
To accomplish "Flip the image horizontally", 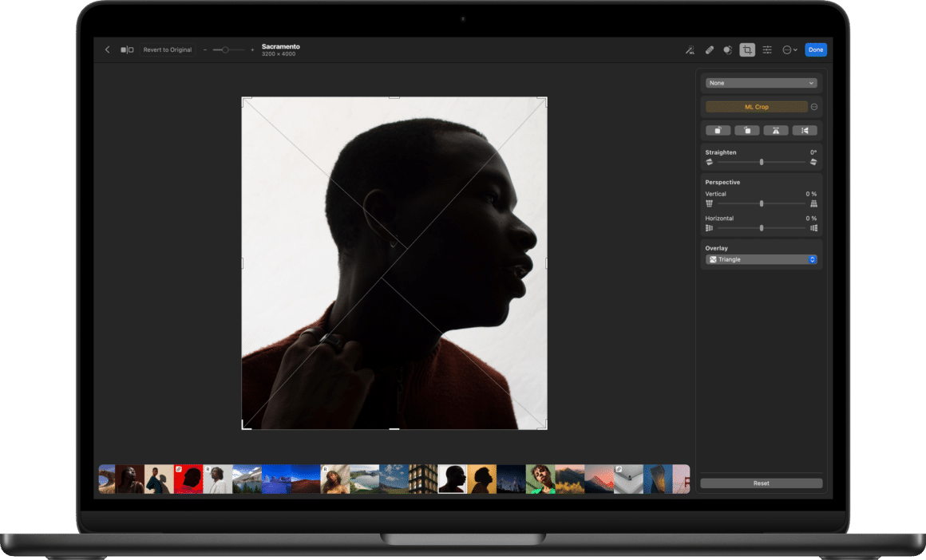I will 805,130.
